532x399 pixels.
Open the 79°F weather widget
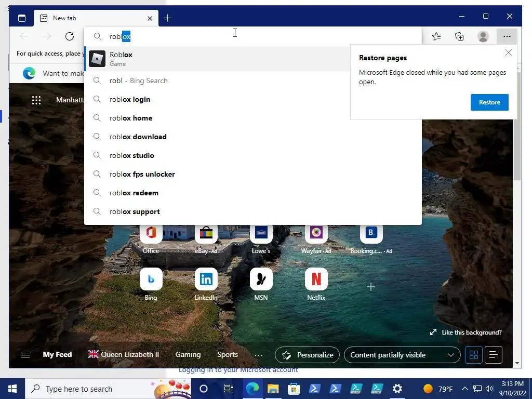pos(437,389)
